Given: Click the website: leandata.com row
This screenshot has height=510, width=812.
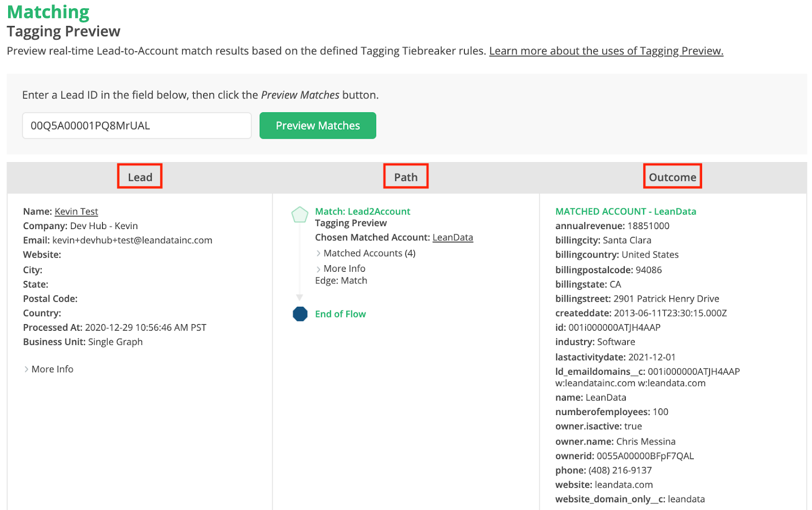Looking at the screenshot, I should [604, 485].
